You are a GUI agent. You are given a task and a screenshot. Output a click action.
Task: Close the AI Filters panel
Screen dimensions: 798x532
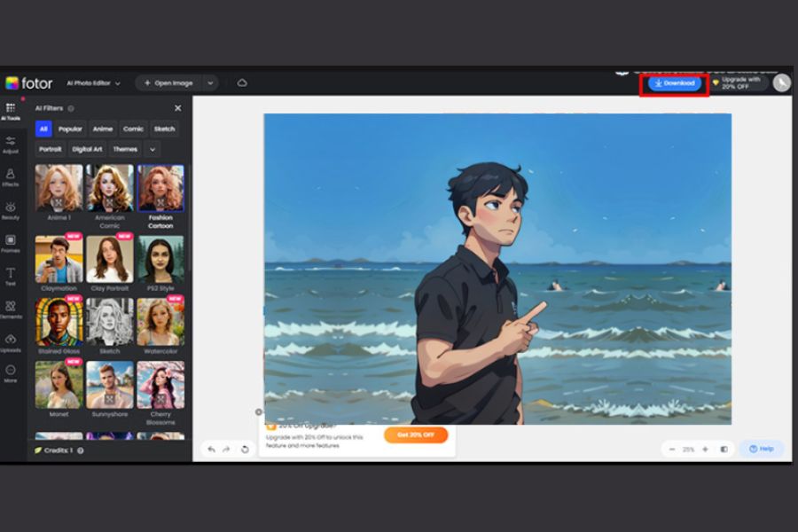click(177, 108)
